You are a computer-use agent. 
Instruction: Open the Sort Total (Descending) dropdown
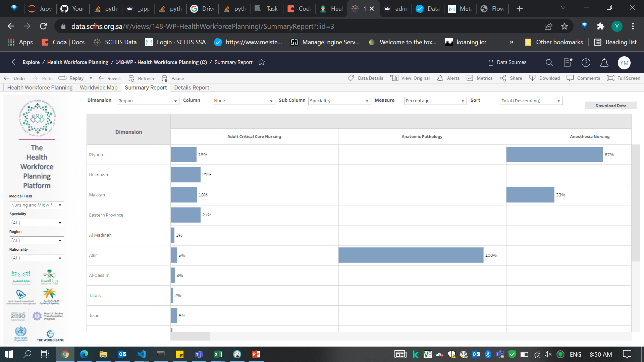tap(531, 101)
